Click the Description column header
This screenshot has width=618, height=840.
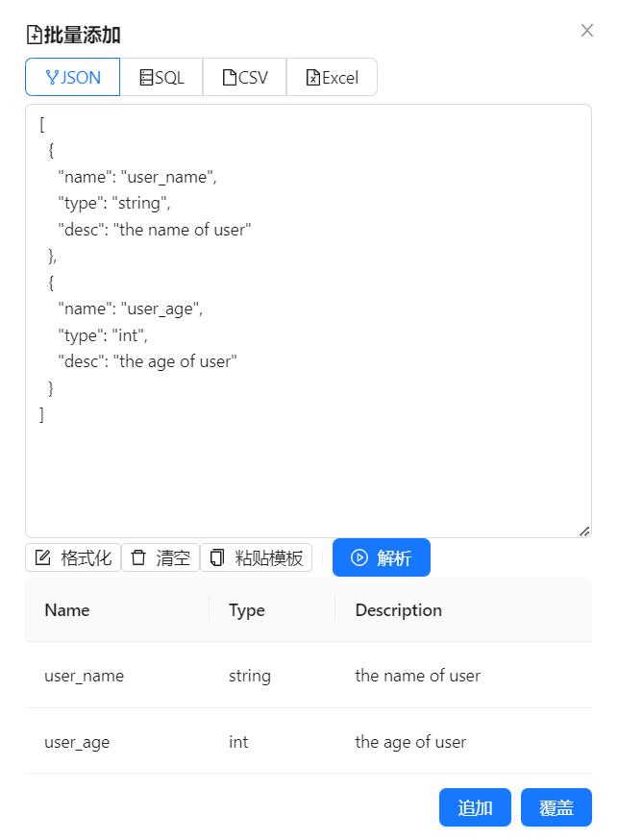399,610
